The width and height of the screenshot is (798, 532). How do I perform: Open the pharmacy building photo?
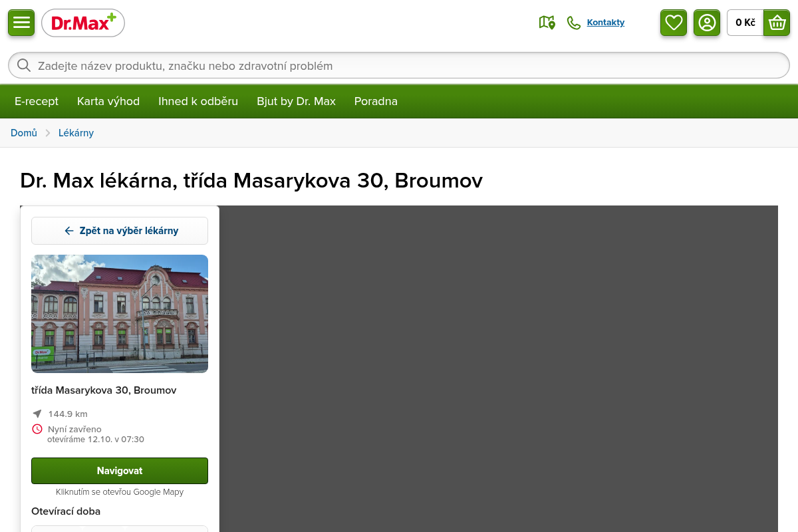pos(120,314)
